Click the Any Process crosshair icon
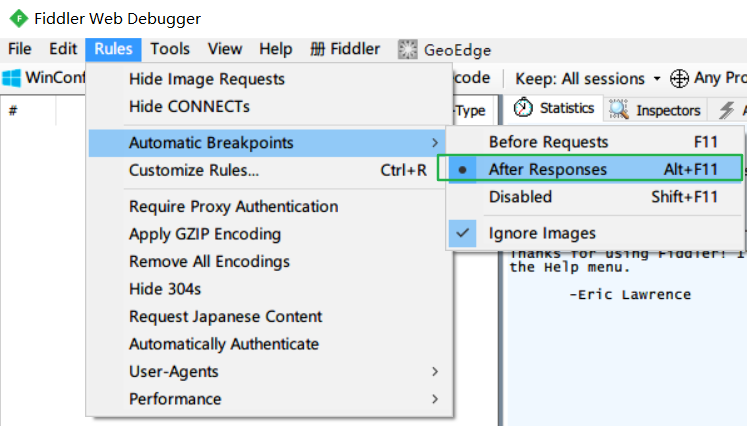Viewport: 747px width, 426px height. coord(679,79)
